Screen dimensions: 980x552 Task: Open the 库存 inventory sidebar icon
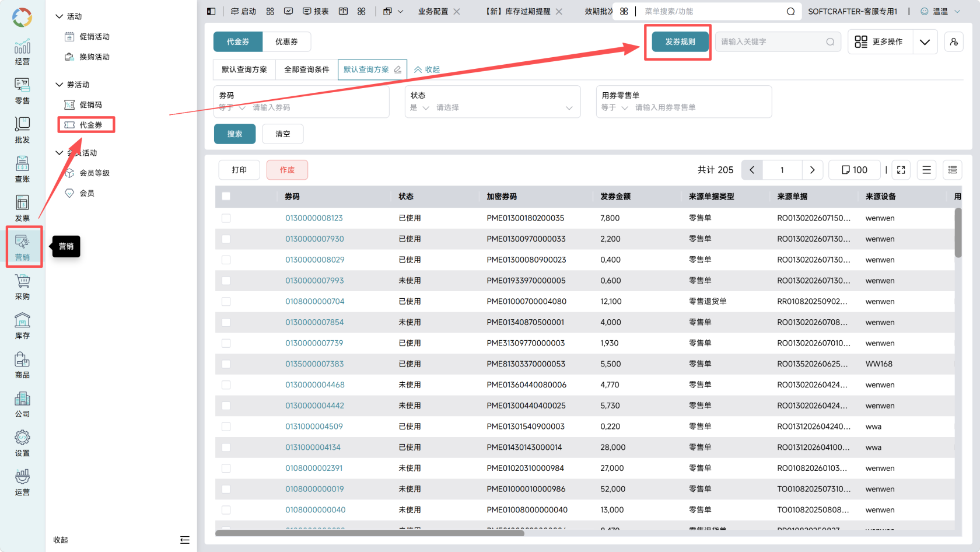[22, 325]
